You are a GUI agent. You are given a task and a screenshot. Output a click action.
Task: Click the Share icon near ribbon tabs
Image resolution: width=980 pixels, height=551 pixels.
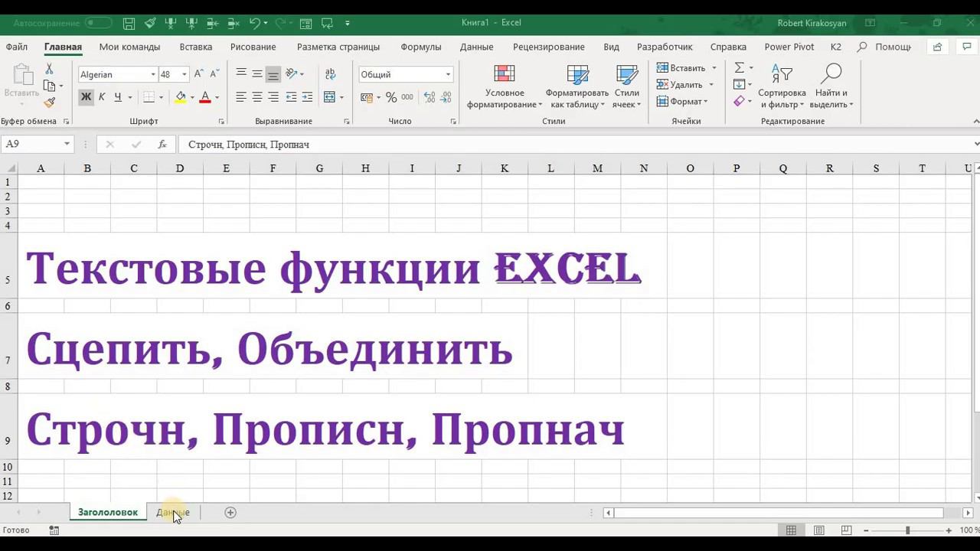937,47
